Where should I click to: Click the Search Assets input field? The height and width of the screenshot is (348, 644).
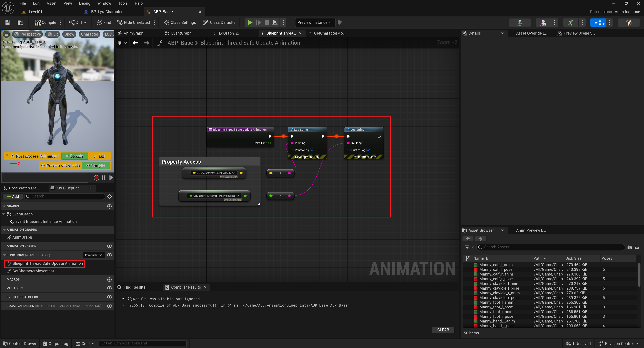pos(550,247)
